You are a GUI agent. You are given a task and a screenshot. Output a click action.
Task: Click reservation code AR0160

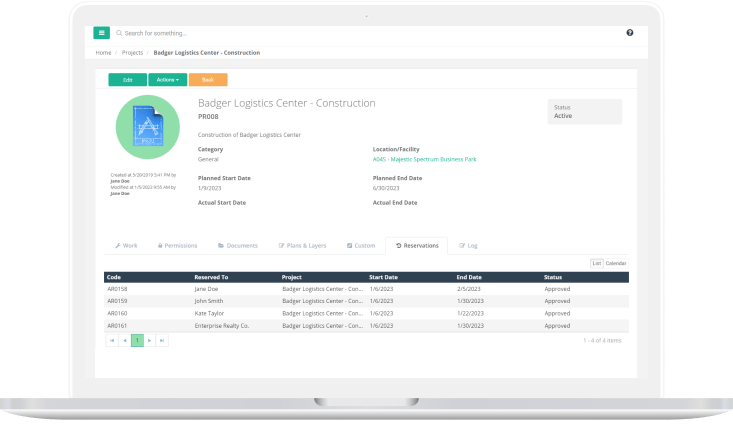(x=117, y=314)
